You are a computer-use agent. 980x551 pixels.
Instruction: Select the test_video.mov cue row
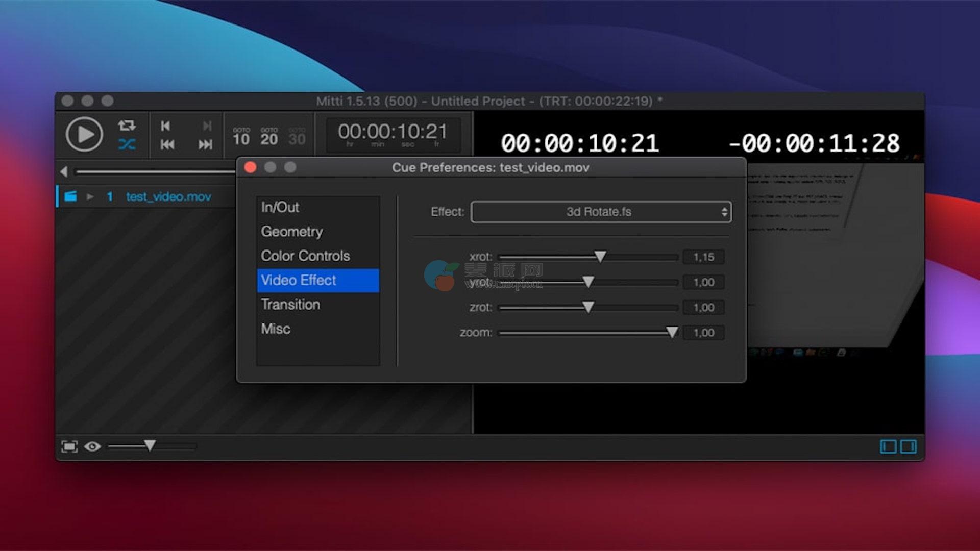pos(146,196)
